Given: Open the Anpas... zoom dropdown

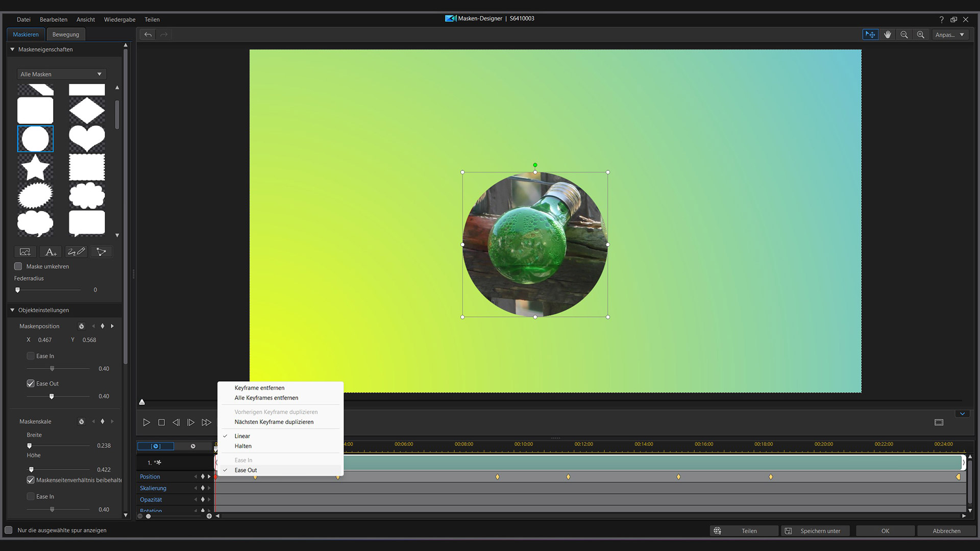Looking at the screenshot, I should pyautogui.click(x=949, y=35).
